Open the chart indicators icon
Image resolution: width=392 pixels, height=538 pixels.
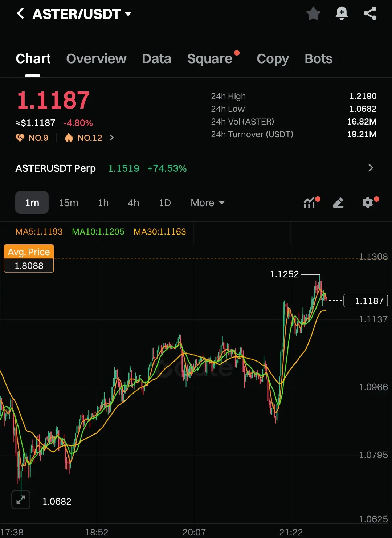pos(310,203)
